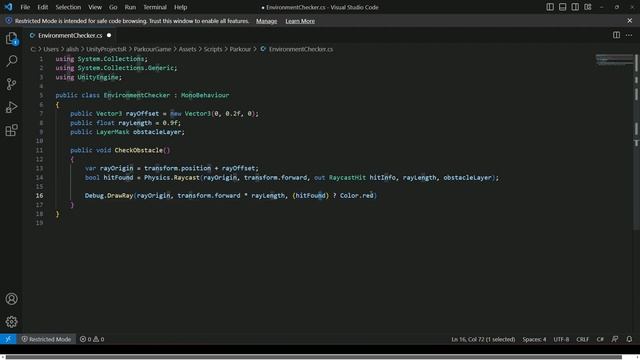
Task: Click the Learn More link
Action: (x=300, y=21)
